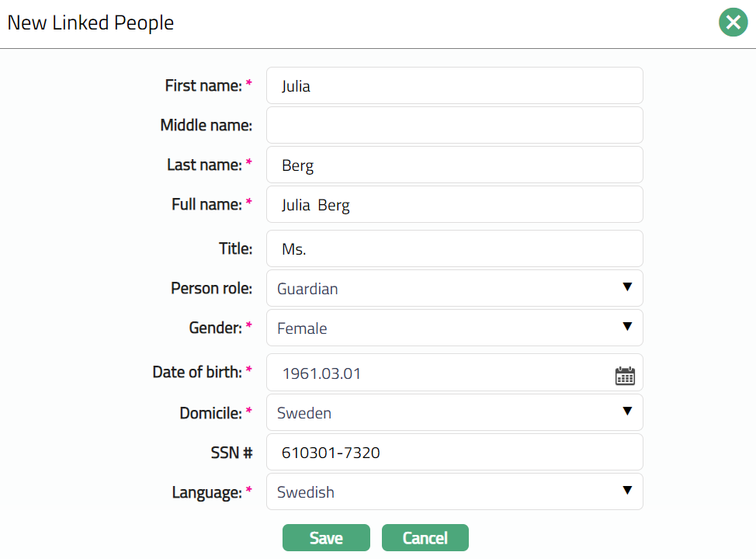Screen dimensions: 756x559
Task: Click the "New Linked People" dialog title
Action: 91,23
